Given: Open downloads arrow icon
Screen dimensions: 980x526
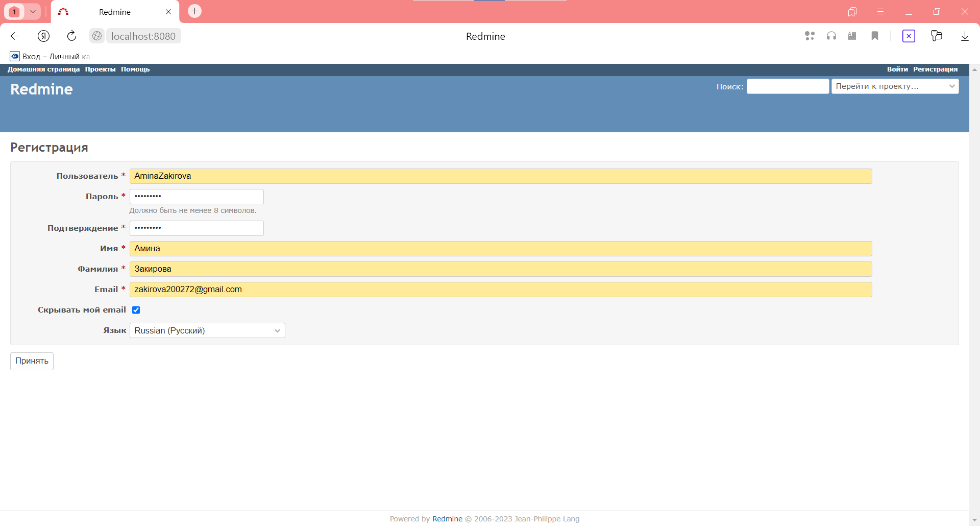Looking at the screenshot, I should (x=965, y=36).
